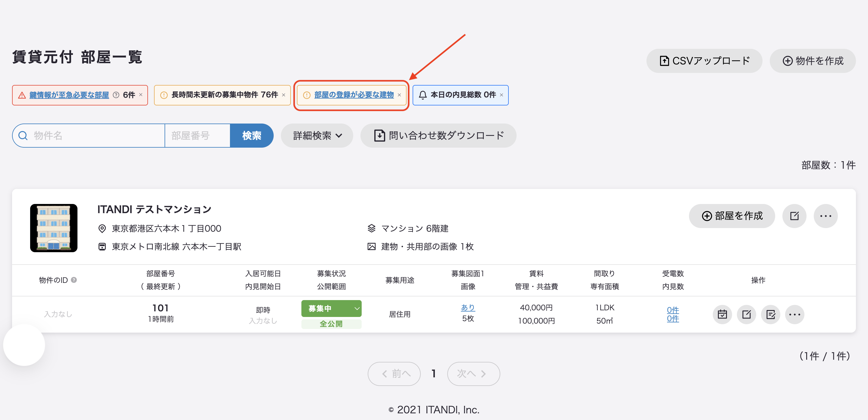Image resolution: width=868 pixels, height=420 pixels.
Task: Click the 長時間未更新の募集中物件 76件 alert
Action: tap(222, 95)
